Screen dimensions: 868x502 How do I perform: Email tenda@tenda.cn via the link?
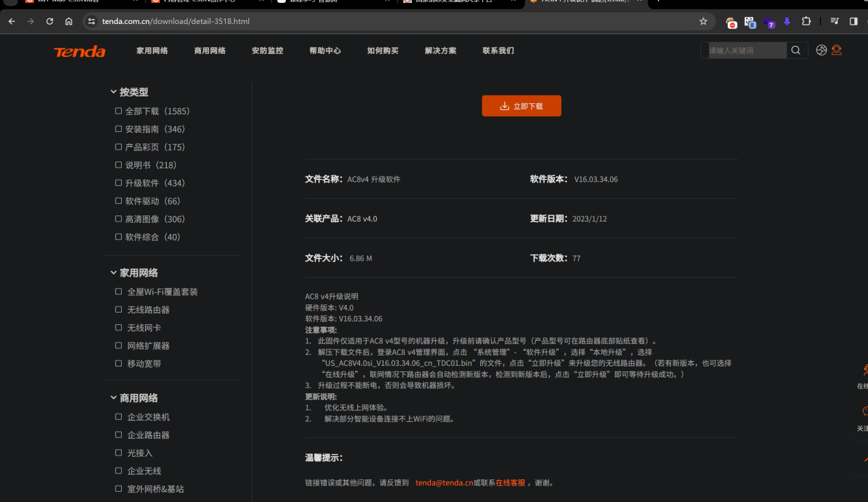click(444, 483)
